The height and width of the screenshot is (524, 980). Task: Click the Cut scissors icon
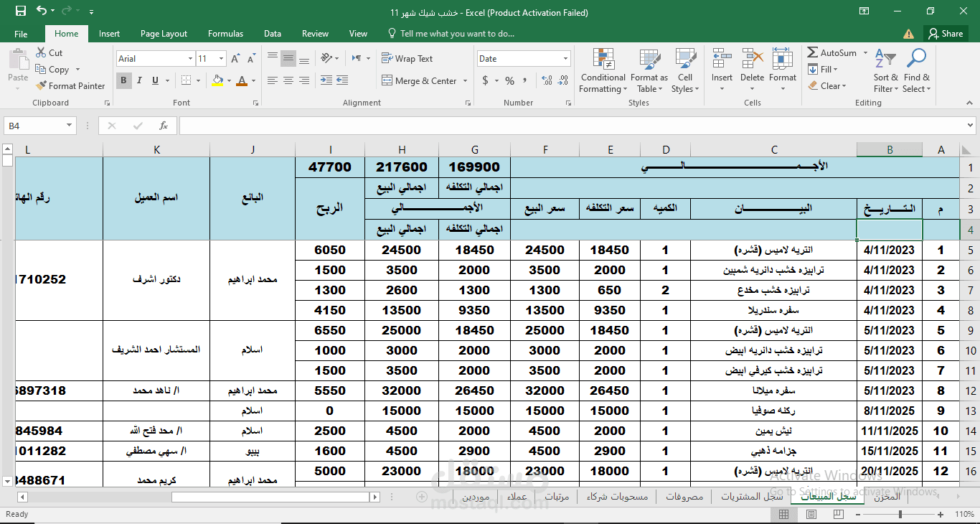40,52
